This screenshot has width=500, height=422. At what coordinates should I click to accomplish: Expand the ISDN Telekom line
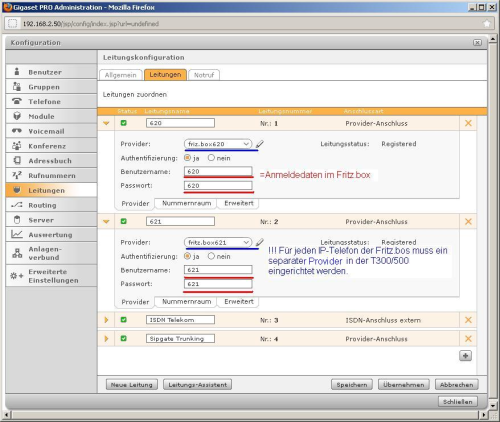106,320
